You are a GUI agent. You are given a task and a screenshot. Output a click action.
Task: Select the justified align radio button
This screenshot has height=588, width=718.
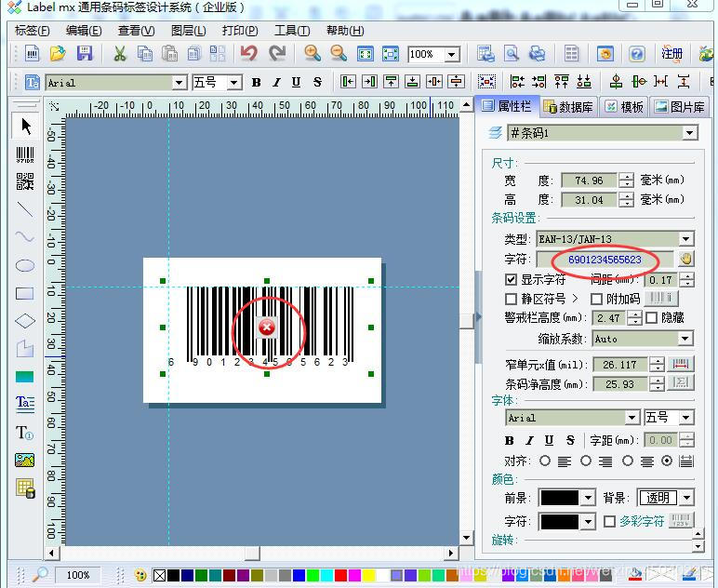pos(667,461)
